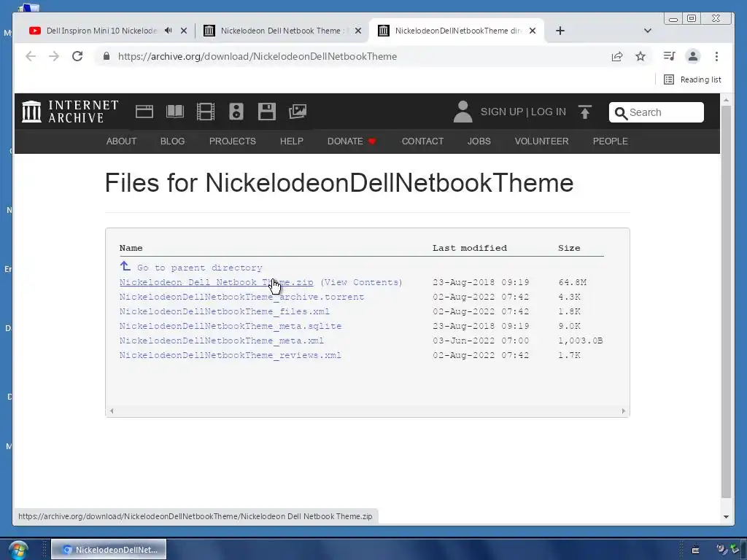Open the Reading list button

(693, 79)
